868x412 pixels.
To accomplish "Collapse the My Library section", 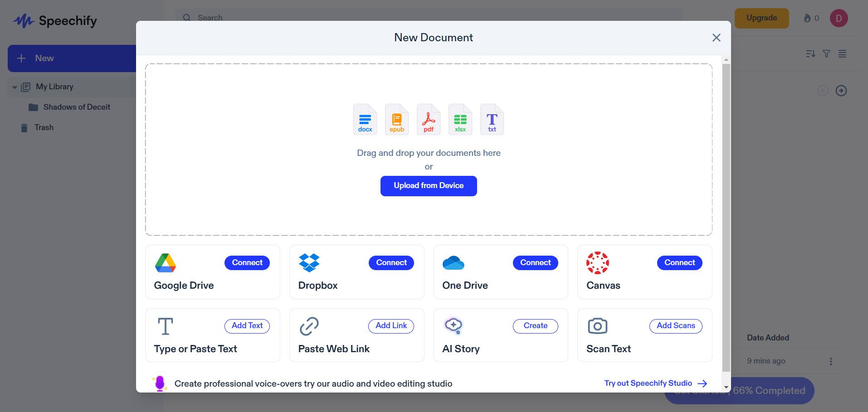I will [15, 87].
